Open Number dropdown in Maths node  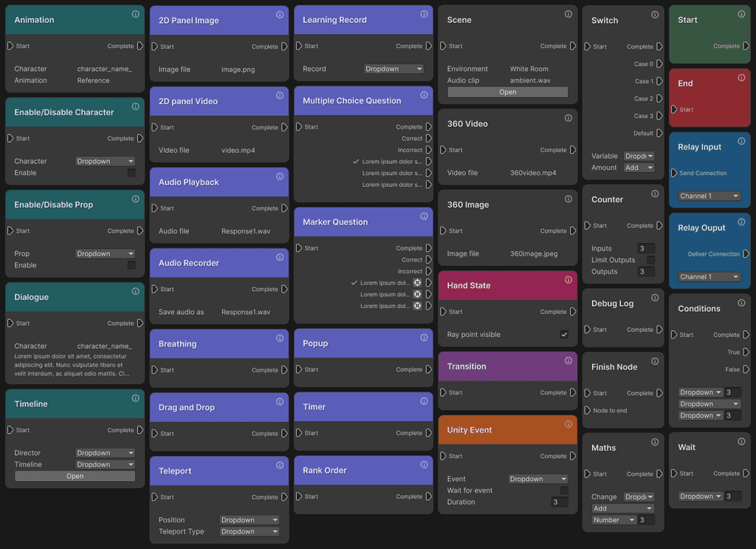tap(614, 520)
